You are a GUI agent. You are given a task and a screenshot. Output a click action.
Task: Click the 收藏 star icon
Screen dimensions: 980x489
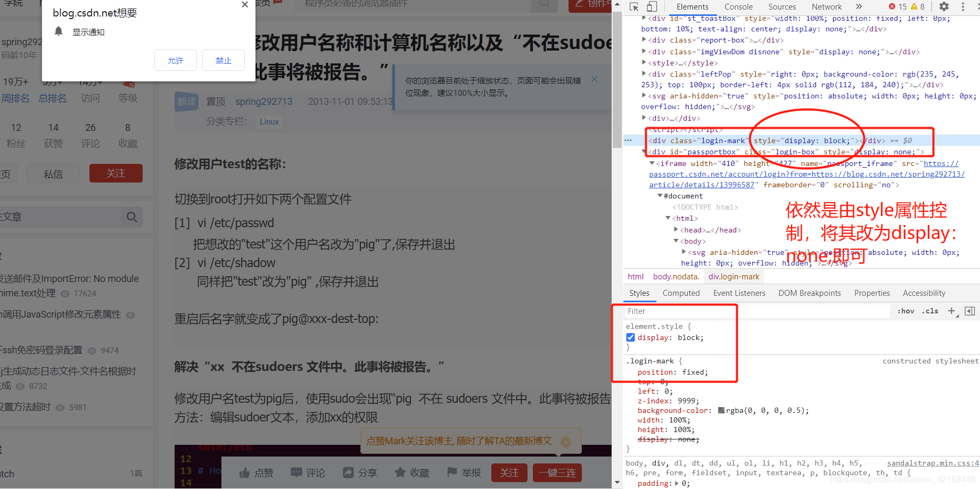(x=400, y=473)
